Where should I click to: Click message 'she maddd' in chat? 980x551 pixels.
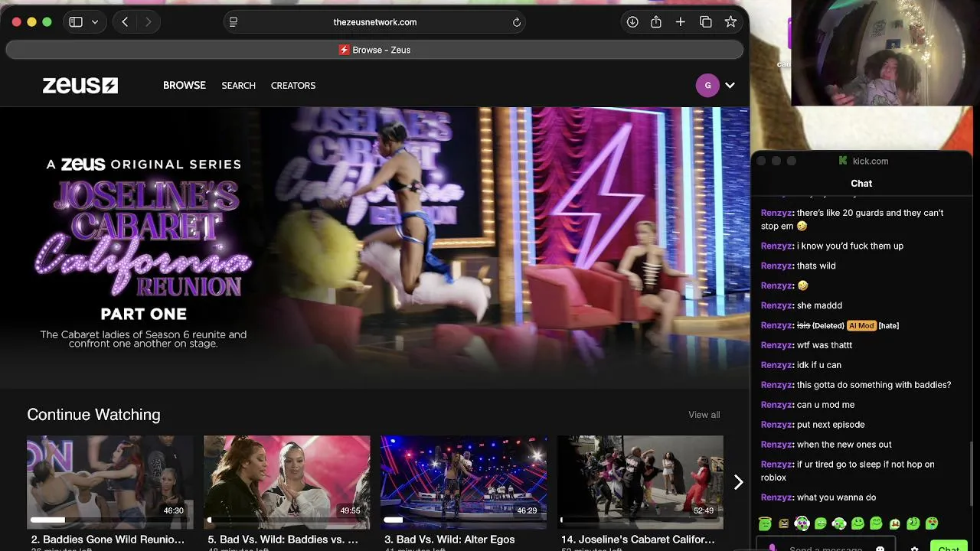tap(819, 305)
